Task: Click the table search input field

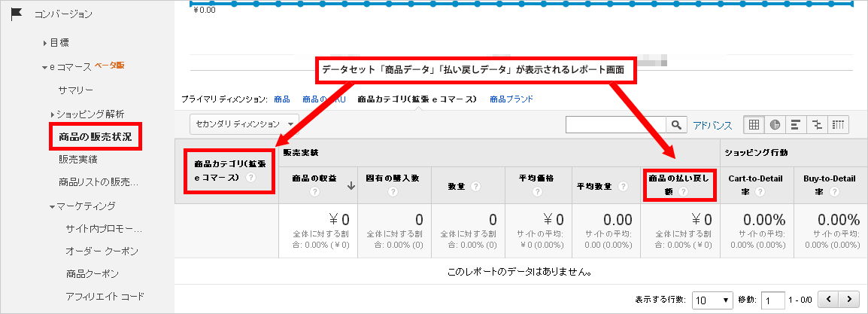Action: tap(617, 125)
